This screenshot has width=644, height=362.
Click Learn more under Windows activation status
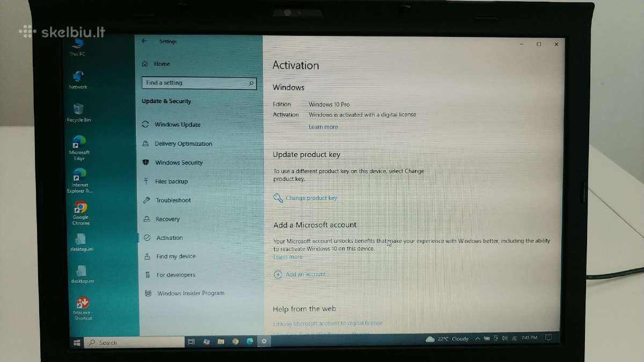click(x=323, y=127)
